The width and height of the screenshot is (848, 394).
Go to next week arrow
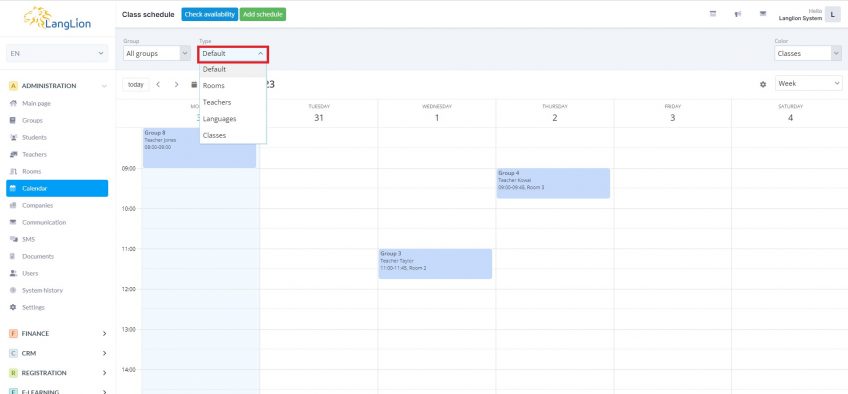pos(176,84)
